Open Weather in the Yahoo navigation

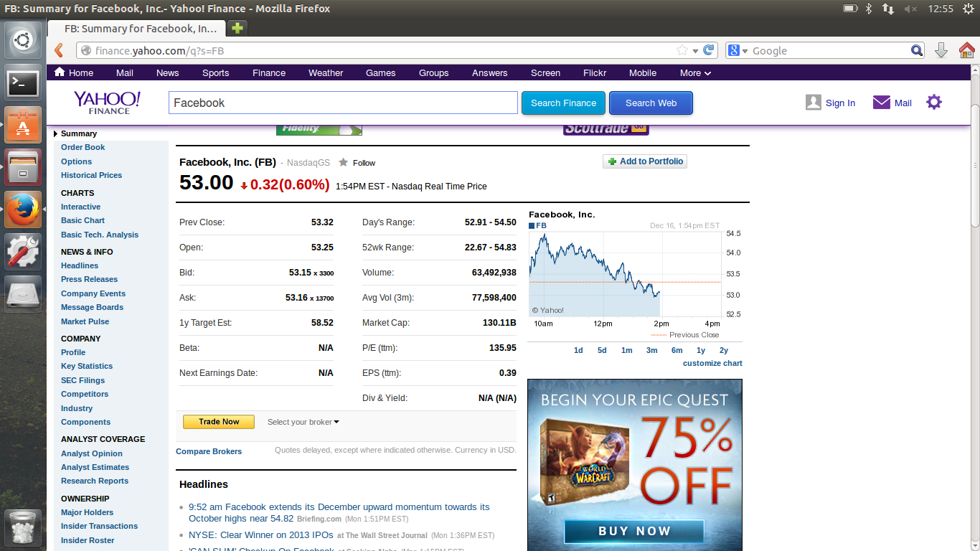point(326,72)
